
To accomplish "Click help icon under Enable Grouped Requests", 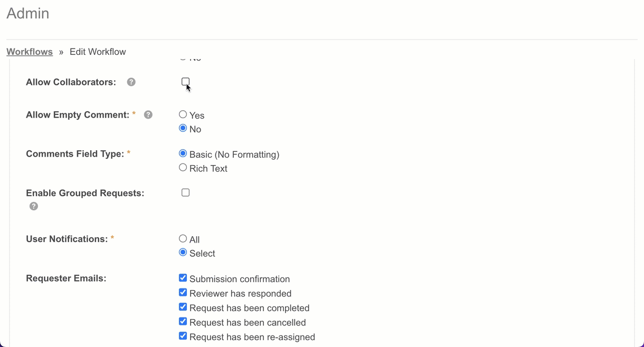I will pos(34,206).
